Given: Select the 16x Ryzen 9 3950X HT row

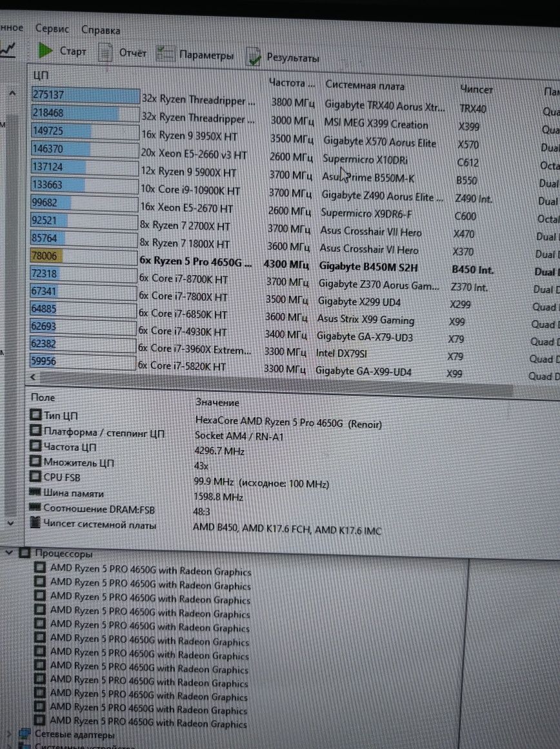Looking at the screenshot, I should 189,136.
